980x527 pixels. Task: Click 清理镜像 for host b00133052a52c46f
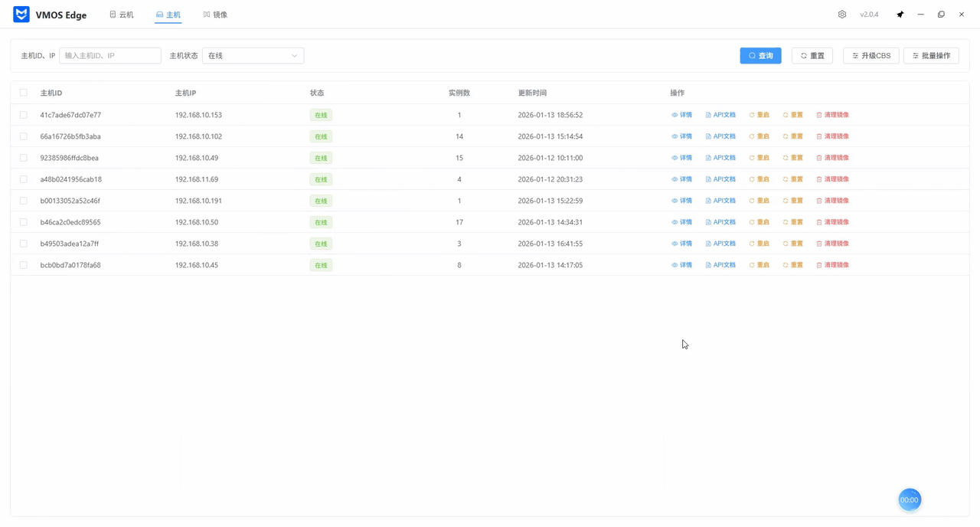click(x=832, y=201)
